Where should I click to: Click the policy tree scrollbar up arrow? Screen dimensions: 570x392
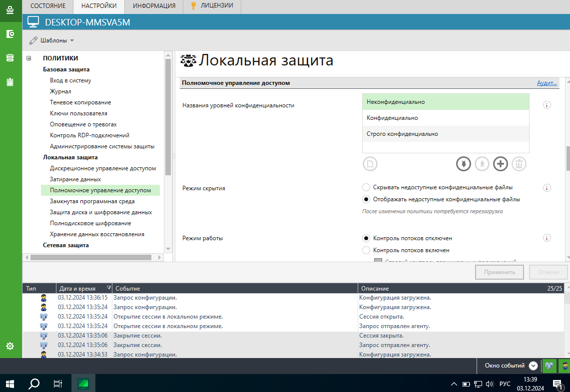[x=168, y=55]
